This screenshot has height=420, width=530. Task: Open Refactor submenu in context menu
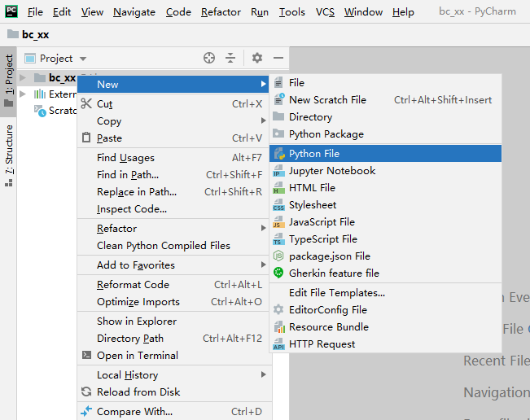[117, 229]
